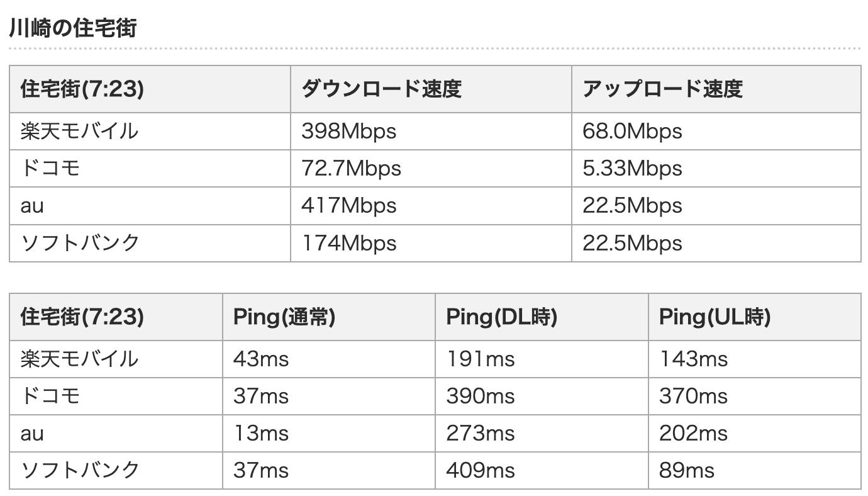Click the 川崎の住宅街 section heading

[73, 28]
